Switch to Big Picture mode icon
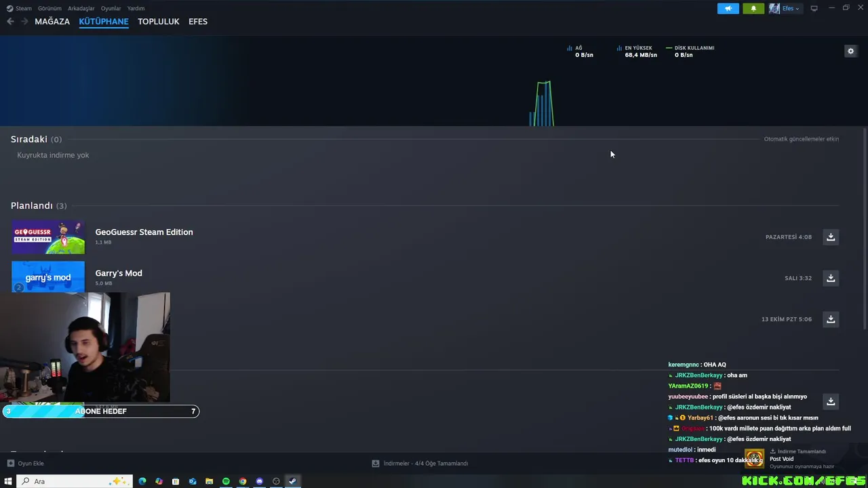The height and width of the screenshot is (488, 868). tap(814, 8)
